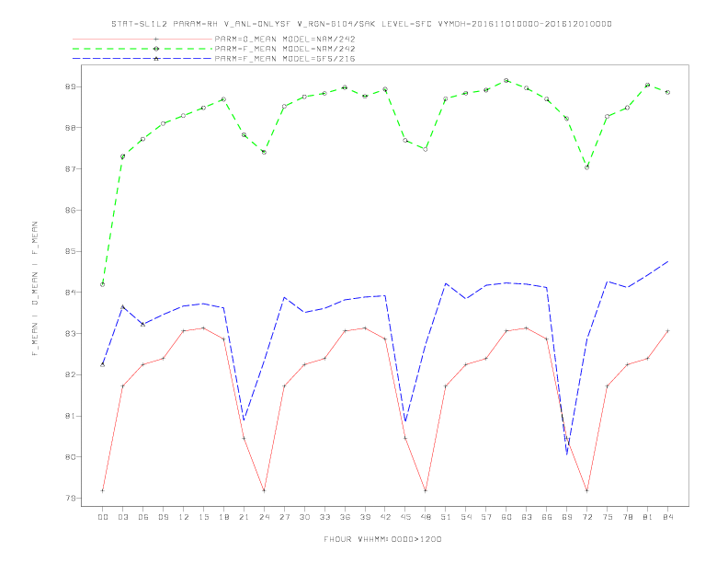Click x-axis forecast hour label 09
This screenshot has height=563, width=728.
163,517
